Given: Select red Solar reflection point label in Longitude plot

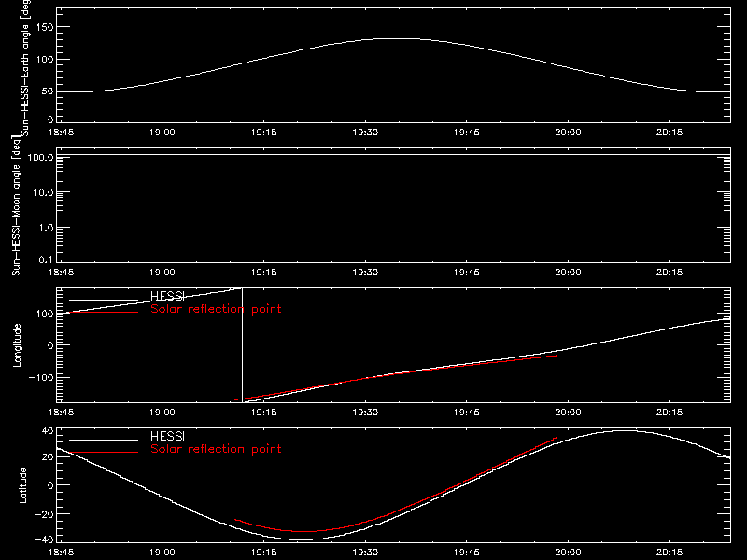Looking at the screenshot, I should 216,309.
